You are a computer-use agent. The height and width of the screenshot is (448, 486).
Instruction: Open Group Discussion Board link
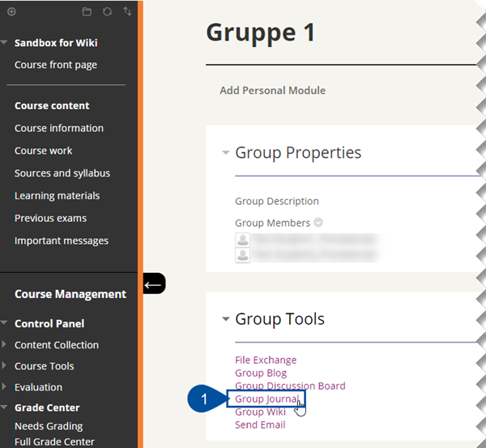(290, 386)
